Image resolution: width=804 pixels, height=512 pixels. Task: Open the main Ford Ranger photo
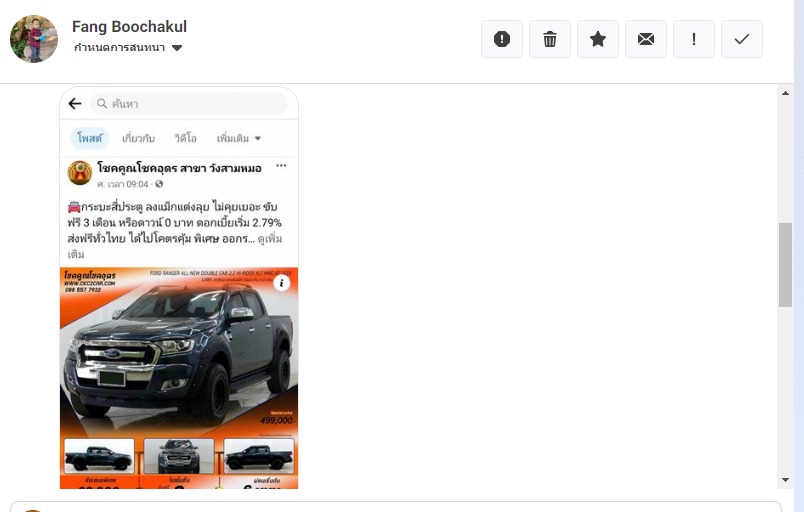[179, 351]
